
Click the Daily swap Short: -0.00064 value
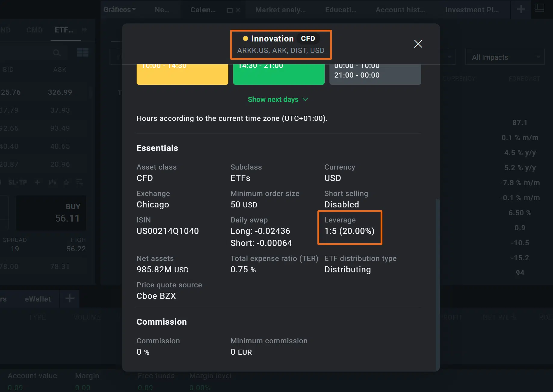(x=261, y=243)
